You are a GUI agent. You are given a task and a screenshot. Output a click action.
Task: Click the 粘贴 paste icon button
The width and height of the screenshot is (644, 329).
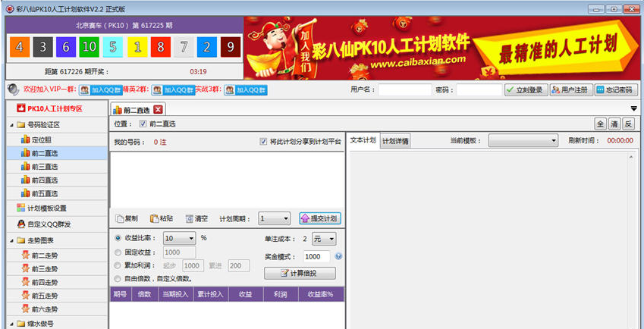tap(162, 218)
